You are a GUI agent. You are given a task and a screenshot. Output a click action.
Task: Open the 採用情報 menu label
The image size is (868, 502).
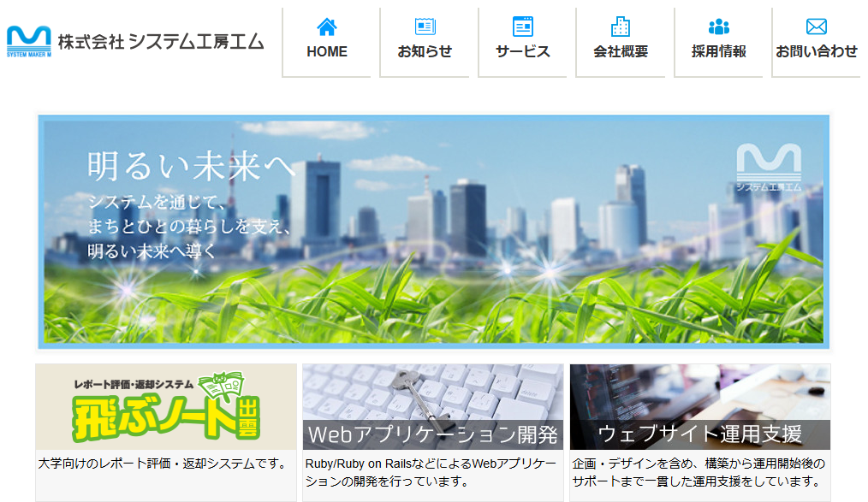718,51
